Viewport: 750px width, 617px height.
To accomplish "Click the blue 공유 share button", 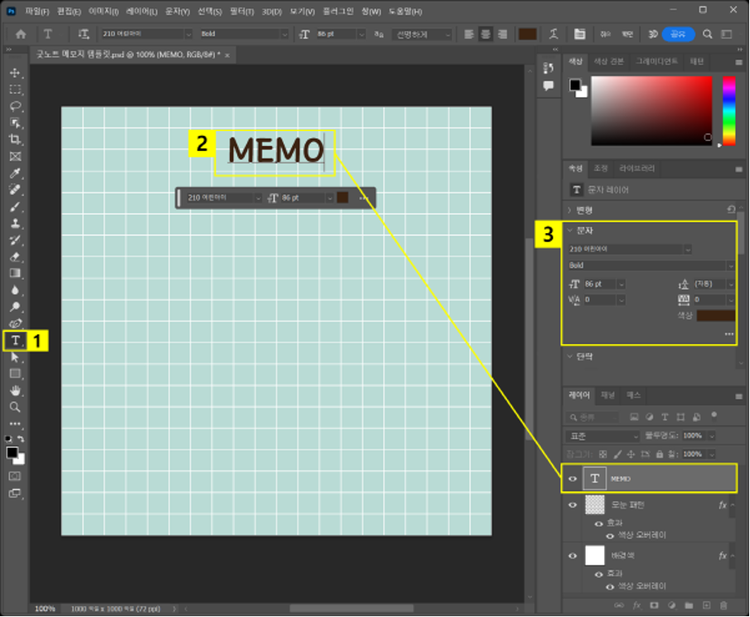I will click(x=679, y=34).
